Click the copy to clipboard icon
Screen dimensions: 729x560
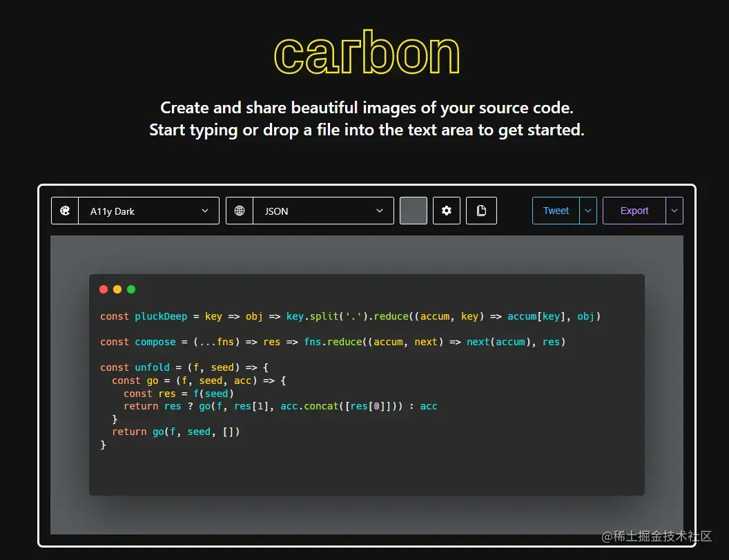(x=481, y=211)
